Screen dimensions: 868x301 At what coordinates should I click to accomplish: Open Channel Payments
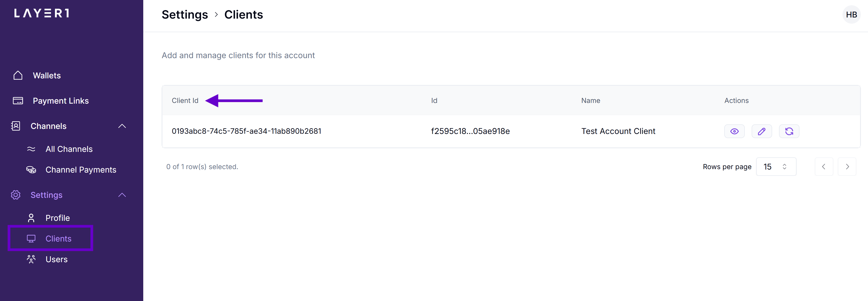81,170
